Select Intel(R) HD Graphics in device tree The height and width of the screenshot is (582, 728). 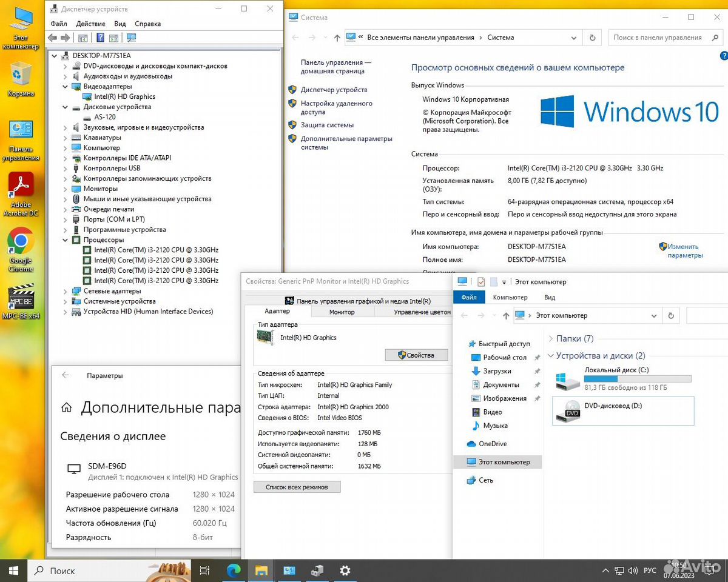click(124, 96)
